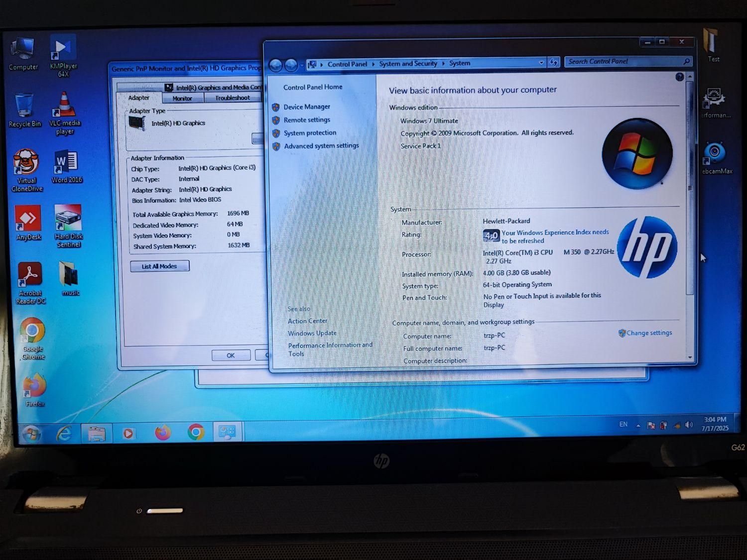Viewport: 747px width, 560px height.
Task: Open Action Center under See also
Action: pyautogui.click(x=307, y=321)
